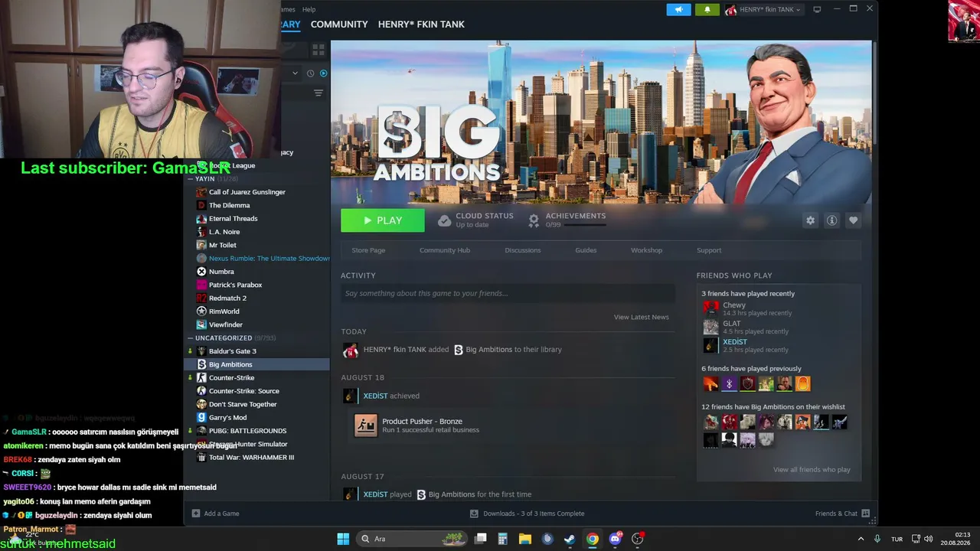The height and width of the screenshot is (551, 980).
Task: Select PUBG: BATTLEGROUNDS in library list
Action: [247, 431]
